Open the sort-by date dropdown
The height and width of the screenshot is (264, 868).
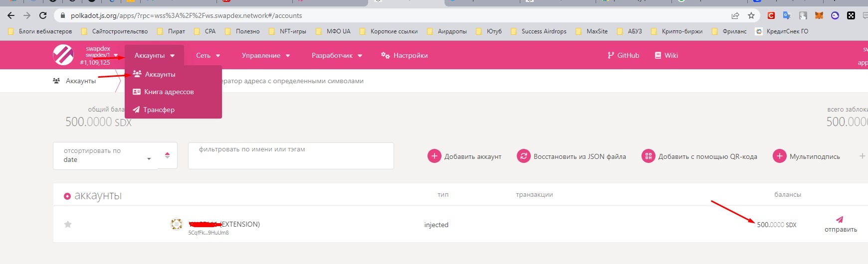[105, 155]
